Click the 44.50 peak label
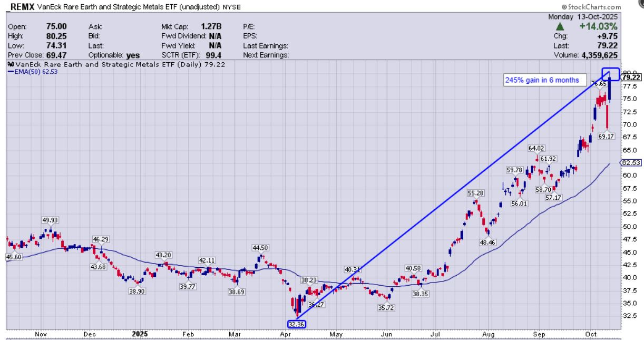This screenshot has height=340, width=644. (x=260, y=248)
